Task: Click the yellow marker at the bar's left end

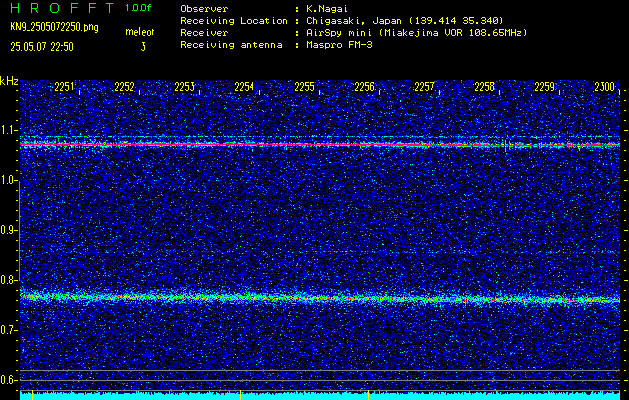Action: [32, 395]
